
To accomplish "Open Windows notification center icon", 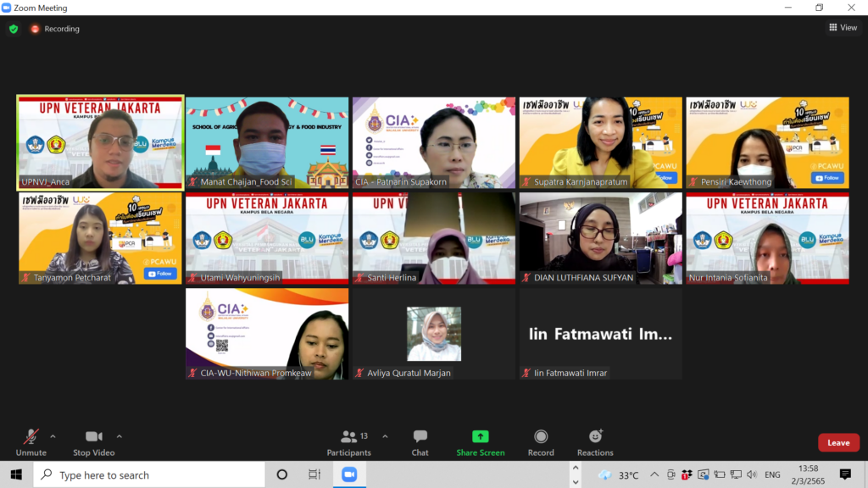I will [x=845, y=474].
